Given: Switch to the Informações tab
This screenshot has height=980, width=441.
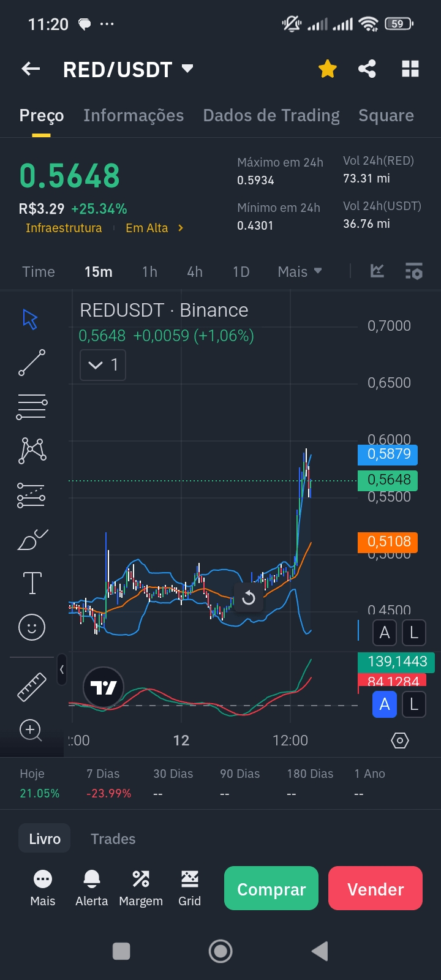Looking at the screenshot, I should tap(134, 115).
